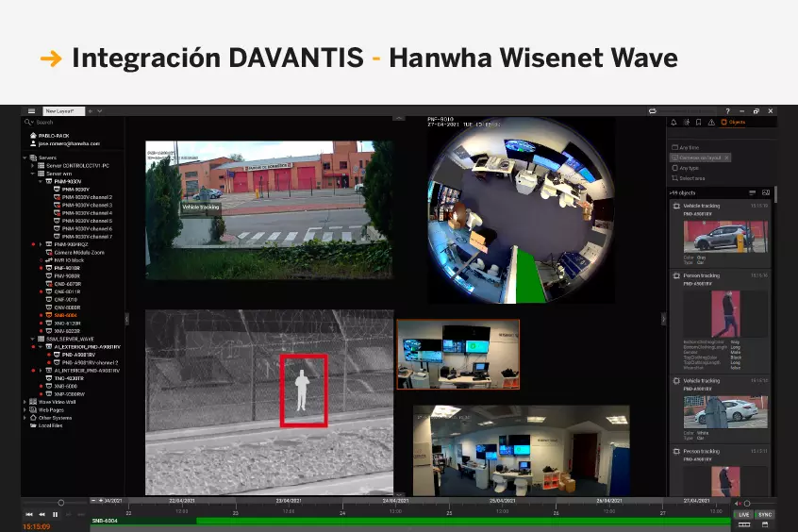Click the Select area button
This screenshot has height=532, width=798.
click(688, 178)
